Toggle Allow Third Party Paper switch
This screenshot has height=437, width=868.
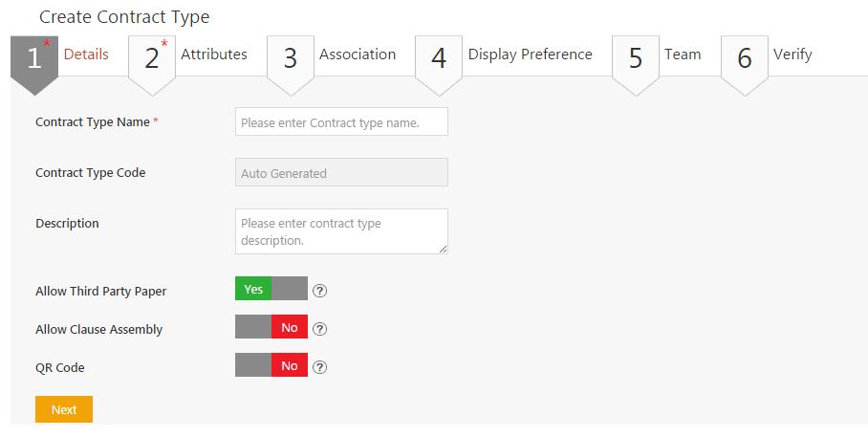click(x=271, y=290)
